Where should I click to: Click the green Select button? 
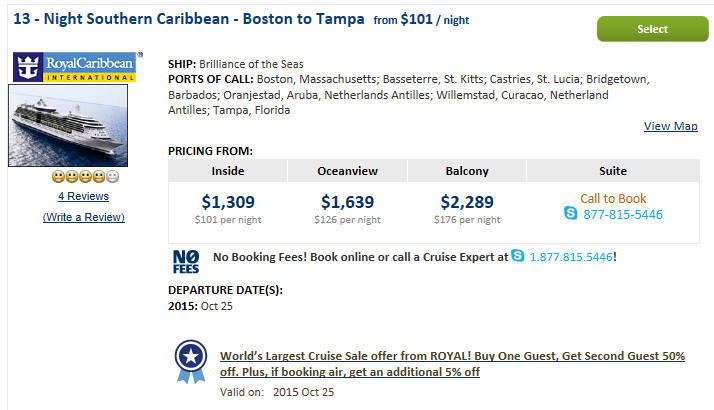click(x=653, y=29)
